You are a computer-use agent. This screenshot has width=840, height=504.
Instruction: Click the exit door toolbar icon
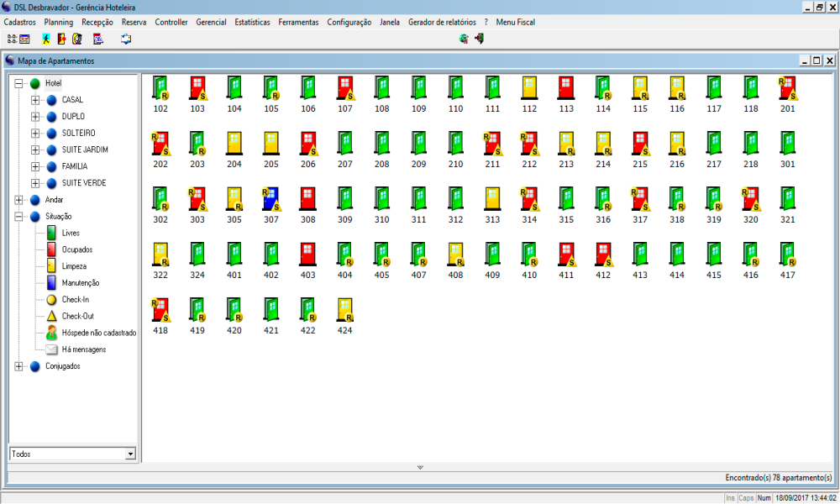coord(480,39)
